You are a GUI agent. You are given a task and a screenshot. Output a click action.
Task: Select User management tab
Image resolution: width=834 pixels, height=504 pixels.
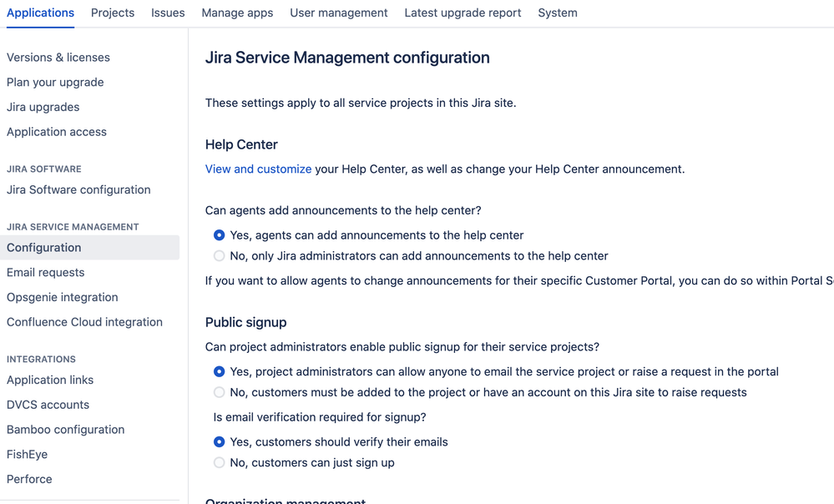click(x=339, y=13)
